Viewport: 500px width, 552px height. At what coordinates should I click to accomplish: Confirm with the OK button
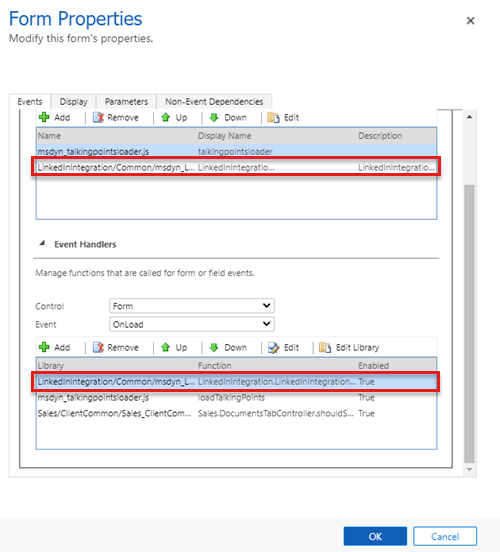click(375, 536)
